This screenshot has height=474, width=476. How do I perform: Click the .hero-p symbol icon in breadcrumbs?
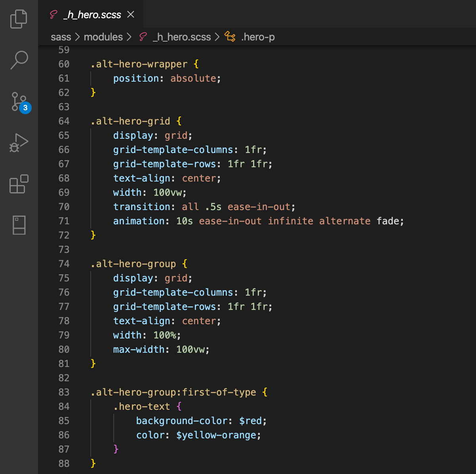click(x=230, y=36)
